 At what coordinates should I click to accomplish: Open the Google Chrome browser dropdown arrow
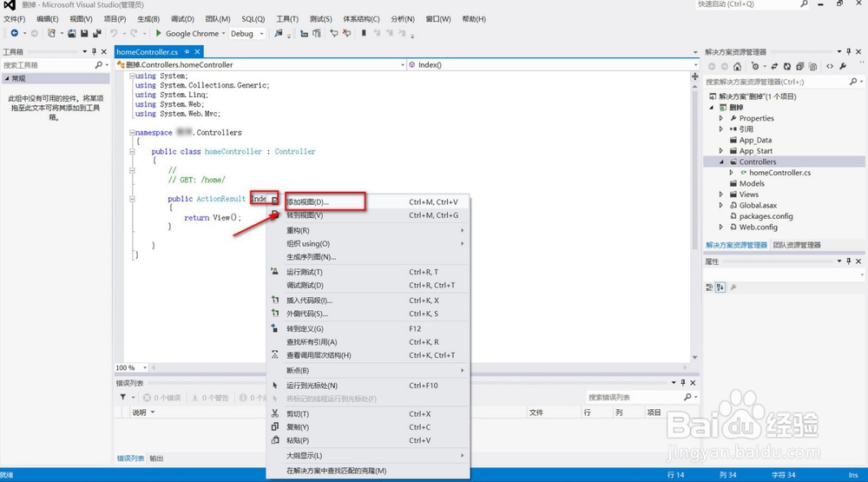point(224,33)
